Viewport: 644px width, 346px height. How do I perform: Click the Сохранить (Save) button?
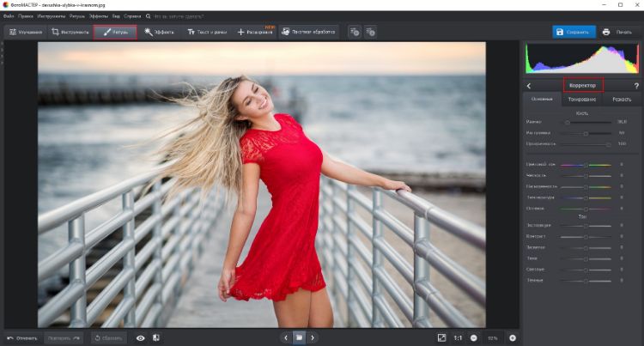click(573, 32)
